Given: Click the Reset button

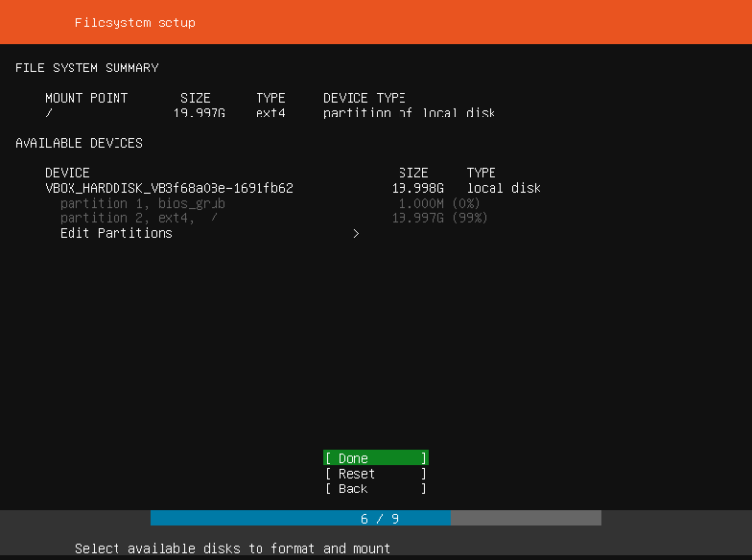Looking at the screenshot, I should point(375,474).
